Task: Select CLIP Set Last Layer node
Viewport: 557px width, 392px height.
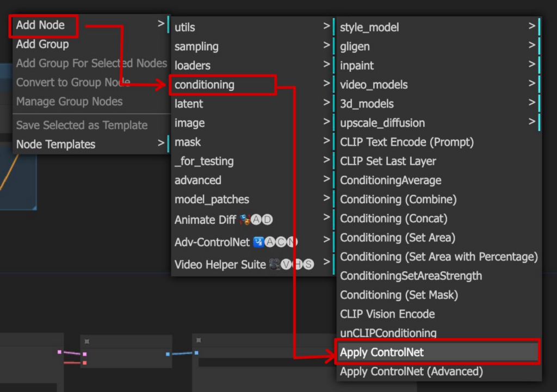Action: click(388, 161)
